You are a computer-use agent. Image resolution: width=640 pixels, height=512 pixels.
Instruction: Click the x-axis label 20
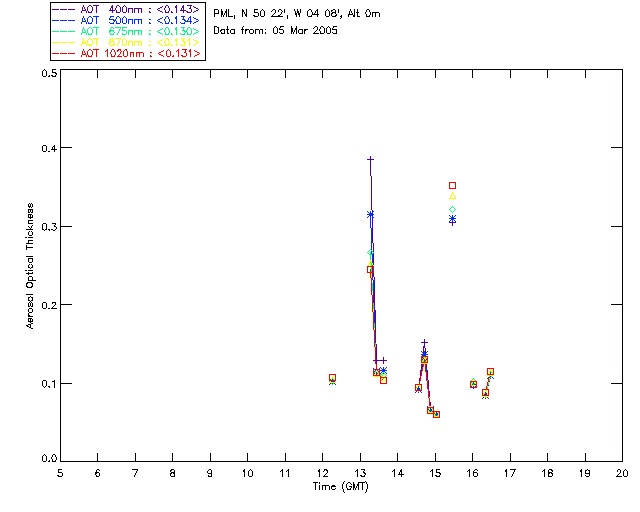(x=622, y=473)
